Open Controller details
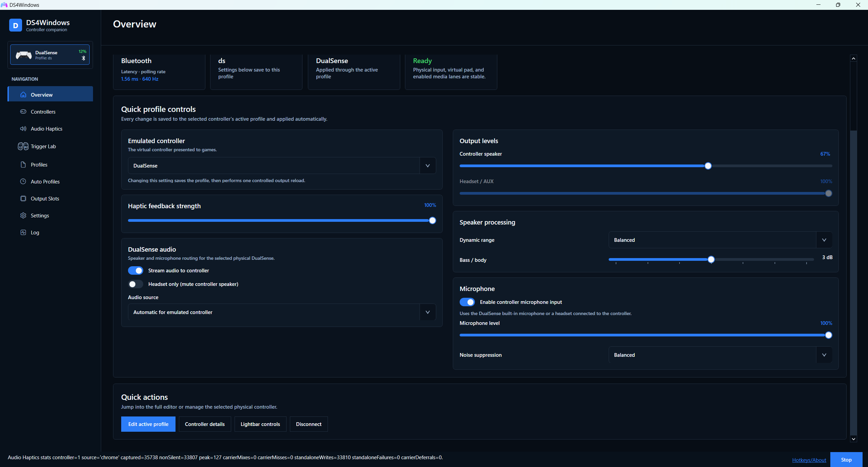 (x=205, y=424)
